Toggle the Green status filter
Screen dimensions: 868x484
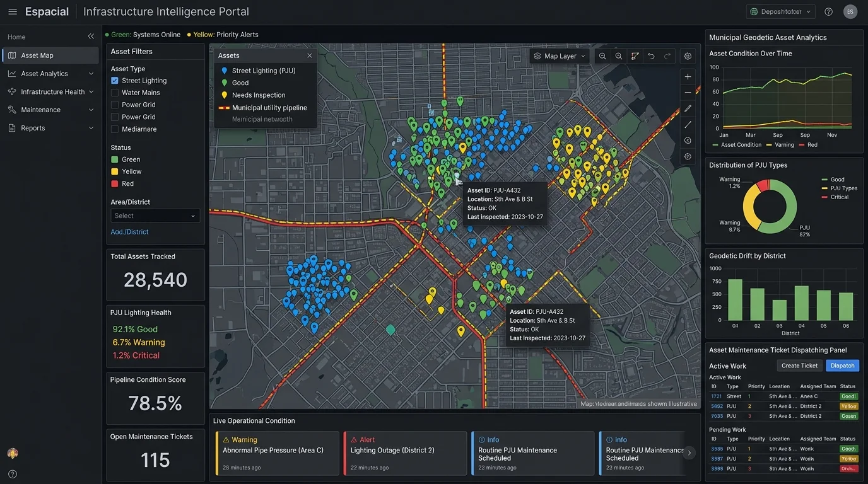pos(115,159)
